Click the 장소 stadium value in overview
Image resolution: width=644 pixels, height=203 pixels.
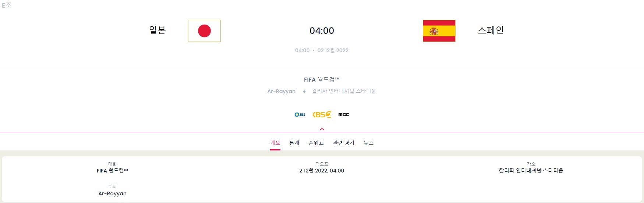(531, 171)
